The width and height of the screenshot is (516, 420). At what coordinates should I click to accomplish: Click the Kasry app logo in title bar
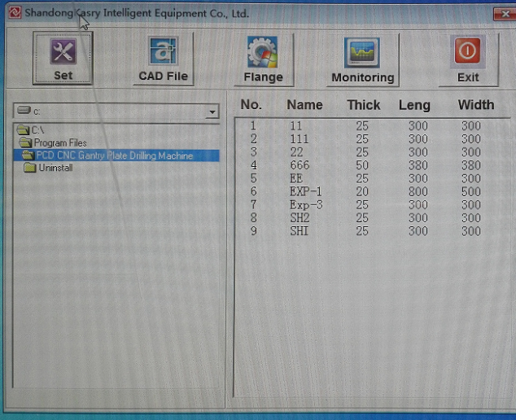click(15, 12)
